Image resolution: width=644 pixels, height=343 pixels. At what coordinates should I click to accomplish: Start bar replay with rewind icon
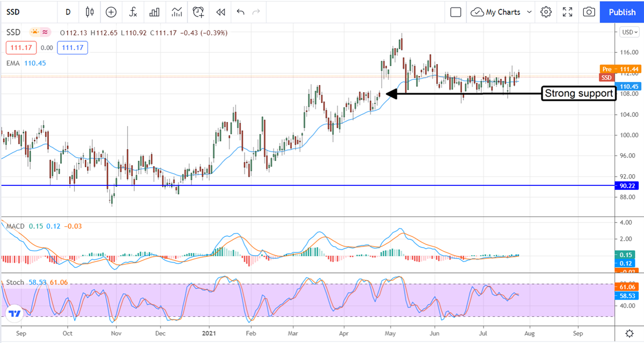click(x=220, y=12)
